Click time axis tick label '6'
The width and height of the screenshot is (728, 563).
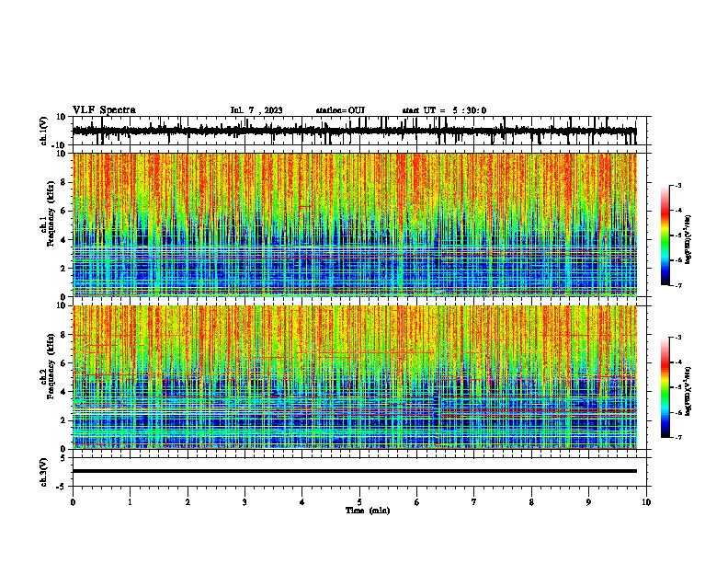point(417,502)
